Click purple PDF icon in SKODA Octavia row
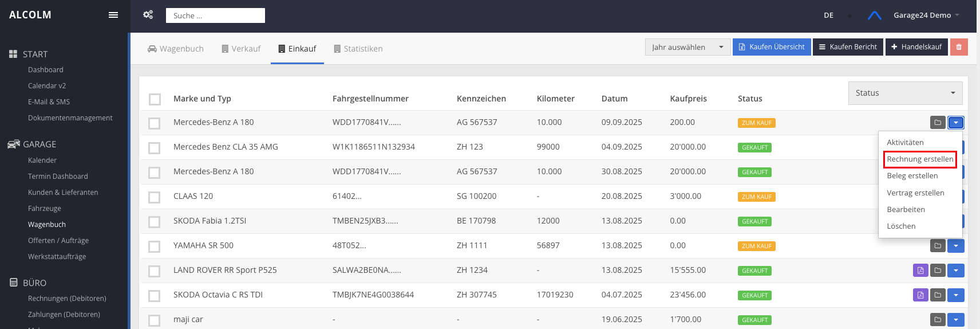Viewport: 980px width, 329px height. [920, 295]
